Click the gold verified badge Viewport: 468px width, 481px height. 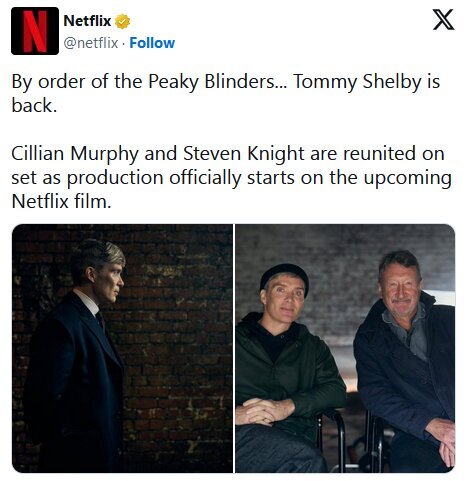point(122,21)
